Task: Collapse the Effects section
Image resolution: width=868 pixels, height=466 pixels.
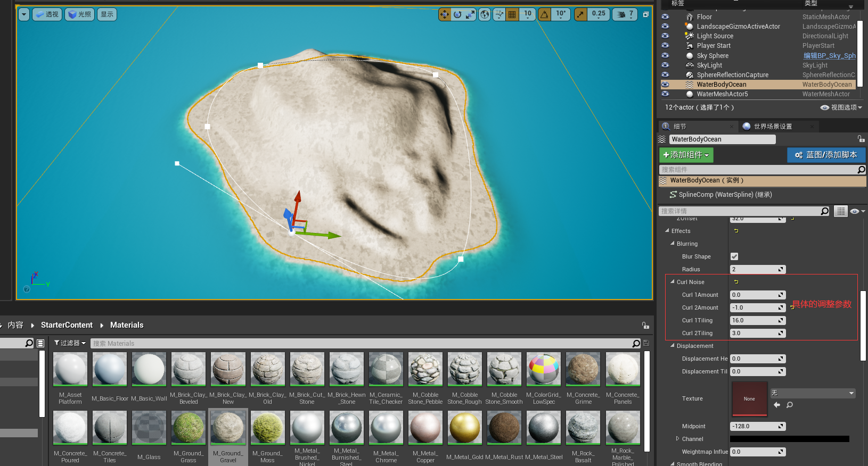Action: (x=667, y=231)
